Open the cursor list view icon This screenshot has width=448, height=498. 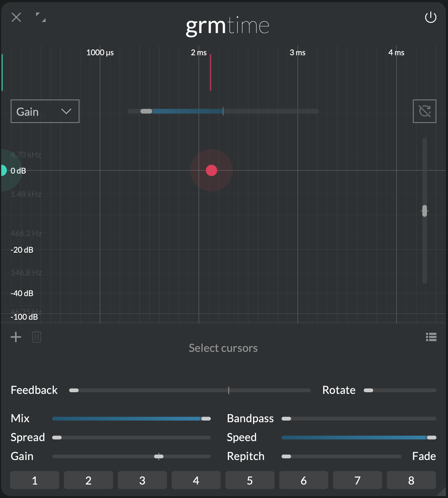coord(431,337)
